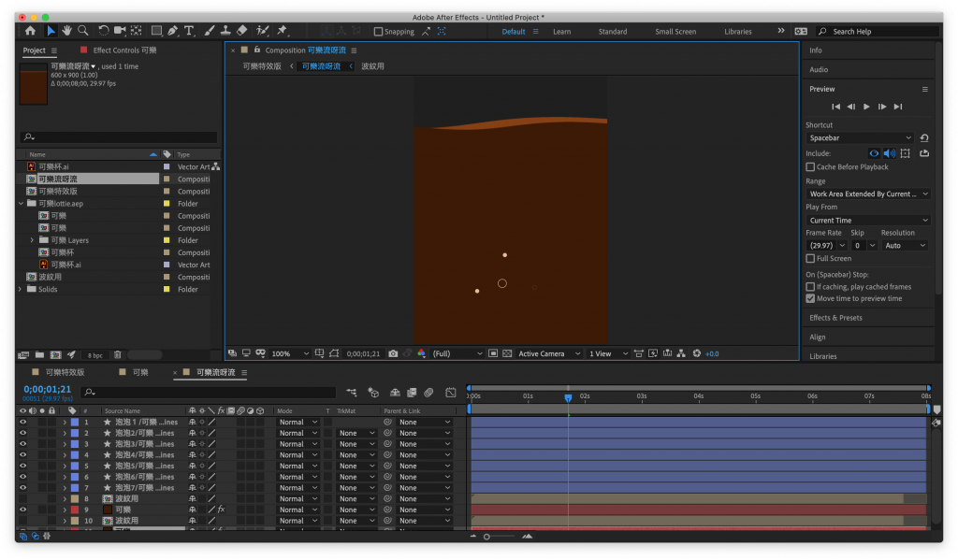This screenshot has height=560, width=958.
Task: Click the timeline zoom slider
Action: tap(486, 537)
